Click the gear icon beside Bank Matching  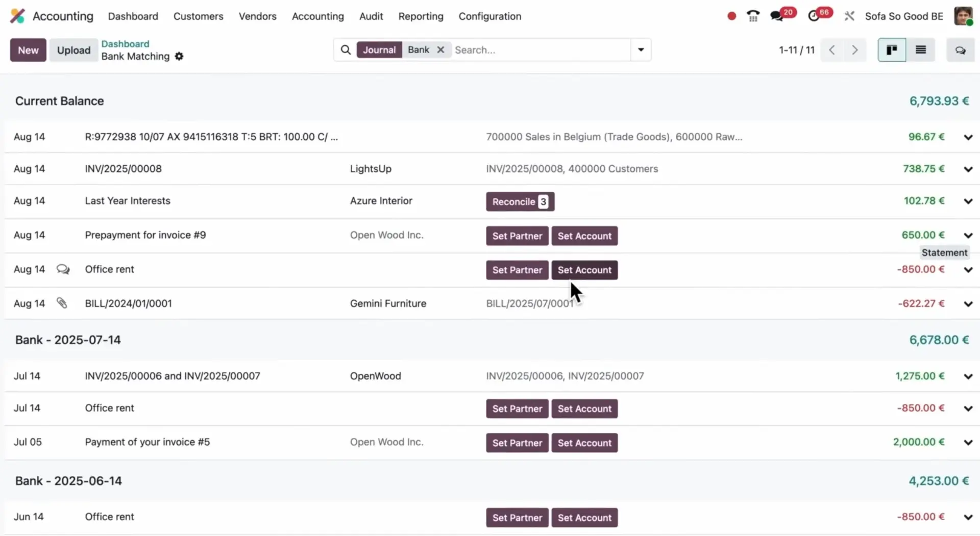179,56
